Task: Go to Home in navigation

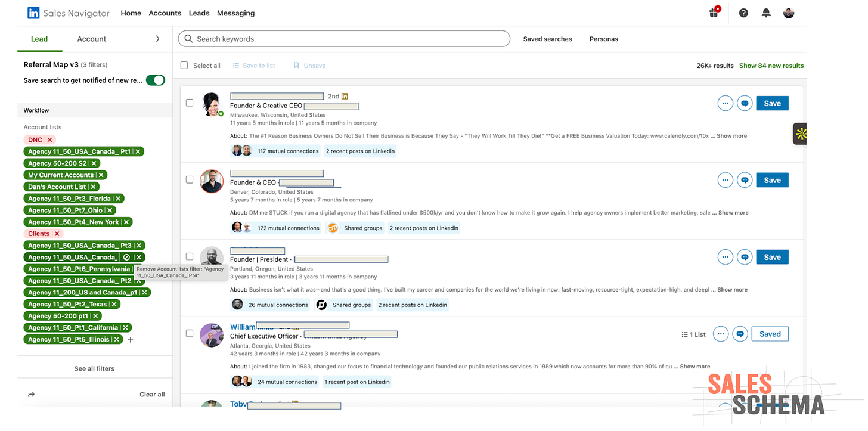Action: click(131, 13)
